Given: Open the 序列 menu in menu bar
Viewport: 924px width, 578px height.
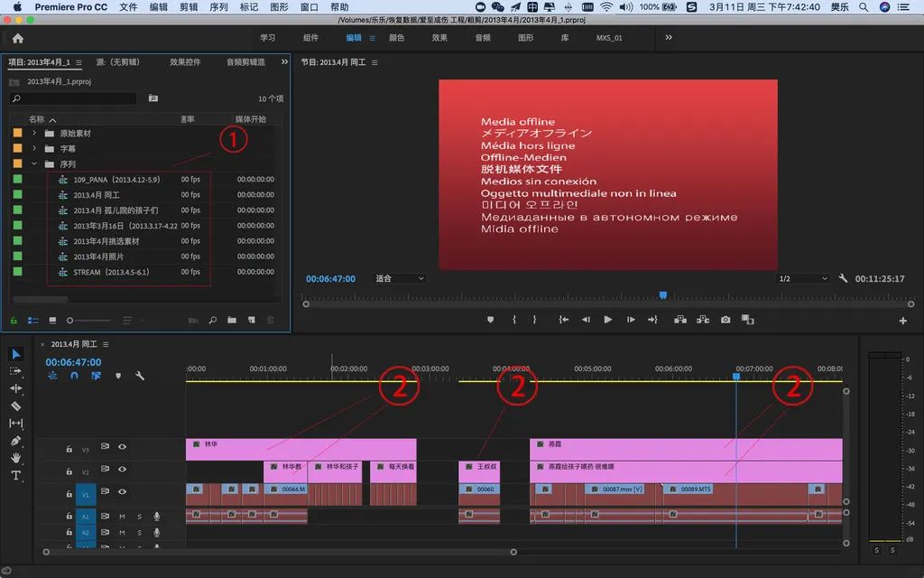Looking at the screenshot, I should (218, 6).
